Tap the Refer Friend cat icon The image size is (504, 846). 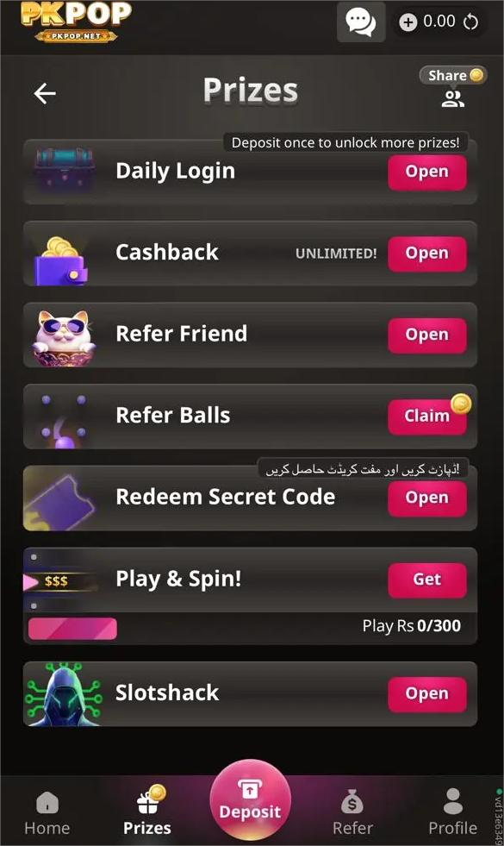click(x=64, y=338)
